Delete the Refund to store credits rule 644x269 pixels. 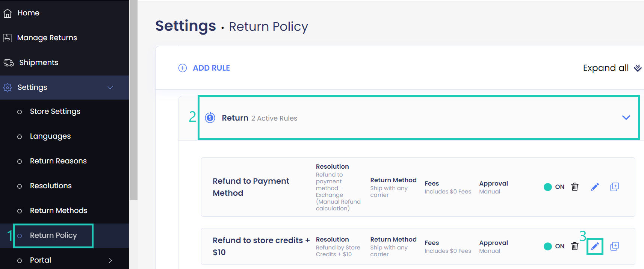pos(575,246)
